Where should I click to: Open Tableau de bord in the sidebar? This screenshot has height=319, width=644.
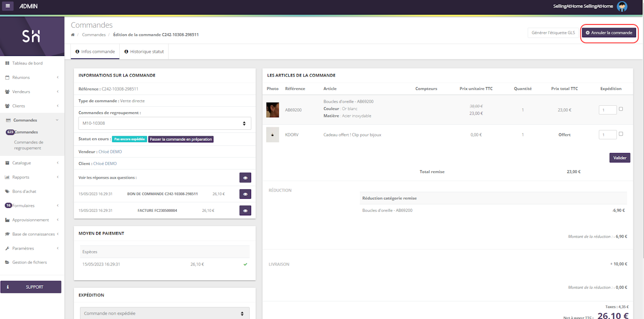click(27, 63)
